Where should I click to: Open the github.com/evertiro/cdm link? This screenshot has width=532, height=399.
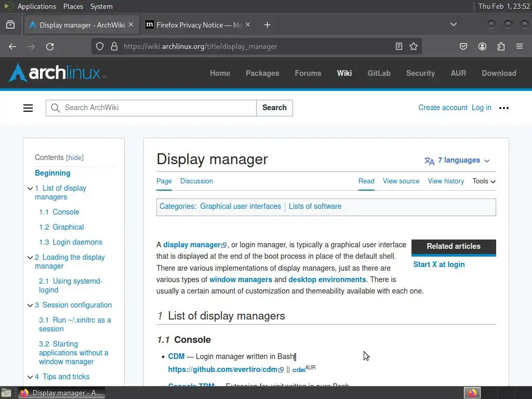tap(222, 369)
